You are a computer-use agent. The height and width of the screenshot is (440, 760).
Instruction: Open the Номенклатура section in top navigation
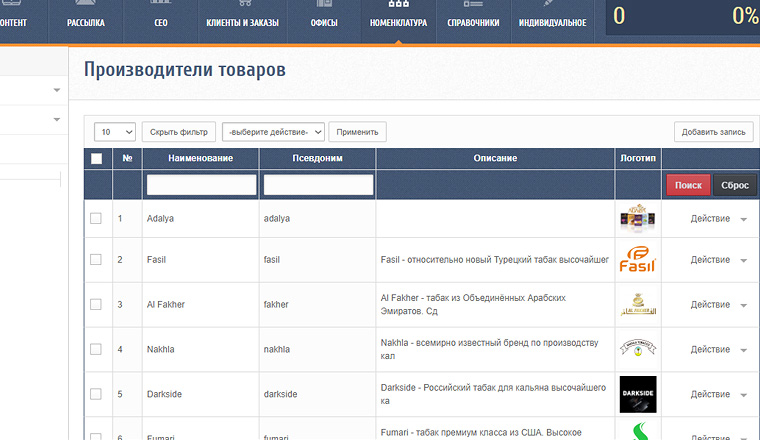click(398, 22)
